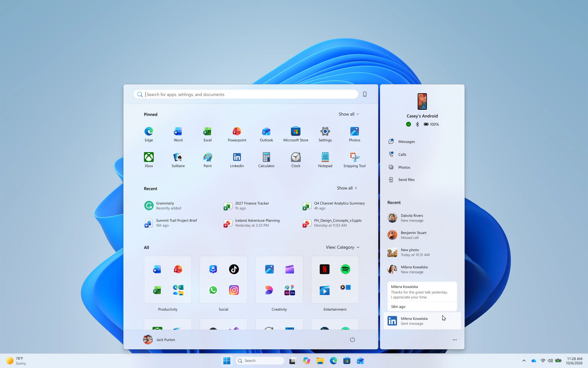Viewport: 588px width, 368px height.
Task: Expand Show all pinned apps
Action: [x=349, y=114]
